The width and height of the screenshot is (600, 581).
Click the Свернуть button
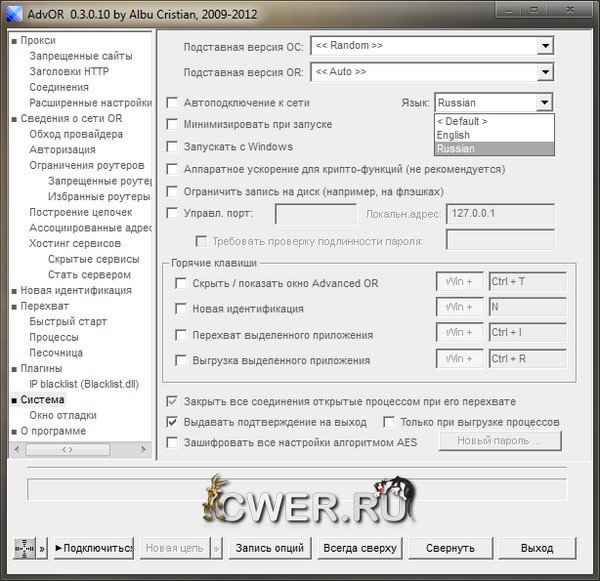[x=450, y=548]
